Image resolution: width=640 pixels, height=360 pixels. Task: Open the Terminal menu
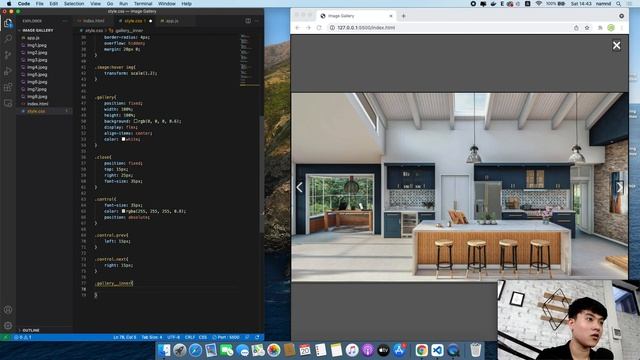143,4
